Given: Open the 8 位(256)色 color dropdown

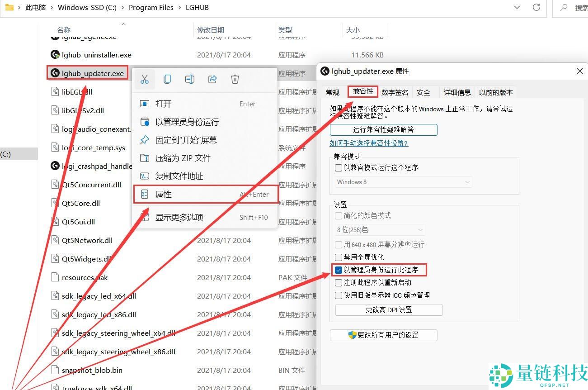Looking at the screenshot, I should pos(380,230).
